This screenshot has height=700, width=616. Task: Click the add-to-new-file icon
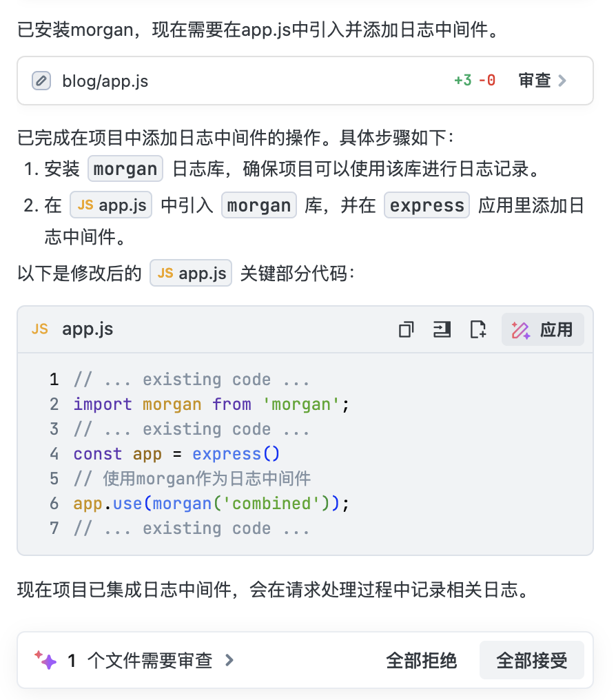[x=478, y=329]
